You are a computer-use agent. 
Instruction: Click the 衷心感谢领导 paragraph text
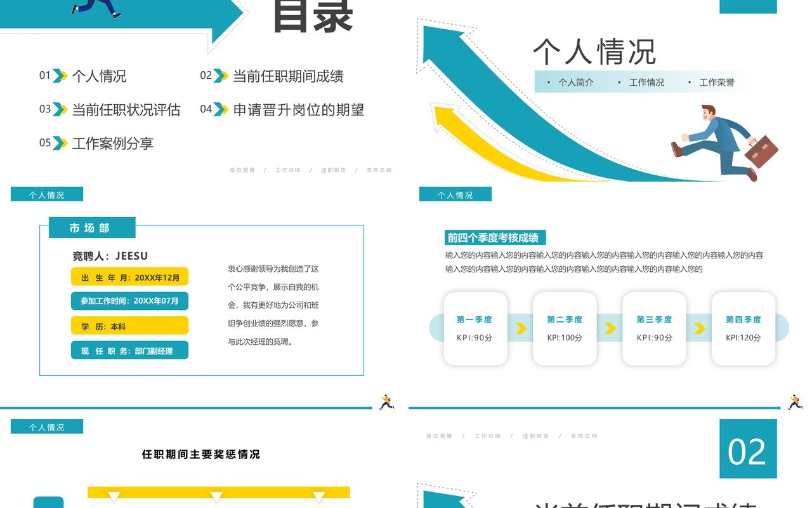273,305
